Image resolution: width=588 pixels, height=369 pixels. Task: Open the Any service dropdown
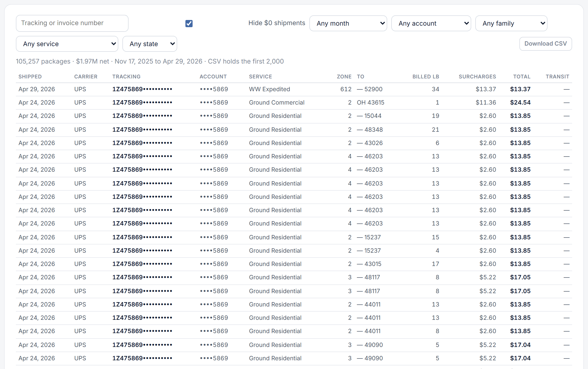(67, 44)
